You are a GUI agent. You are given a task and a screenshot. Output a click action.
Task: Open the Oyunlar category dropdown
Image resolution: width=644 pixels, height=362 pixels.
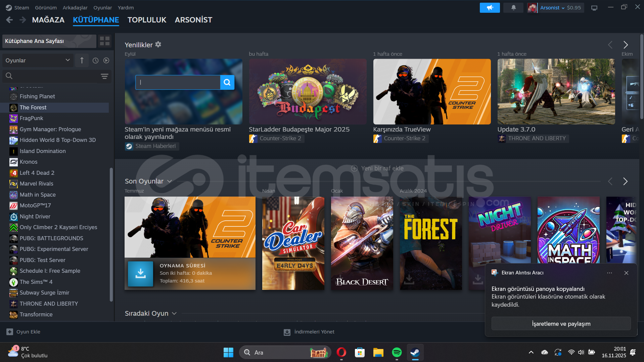coord(38,60)
